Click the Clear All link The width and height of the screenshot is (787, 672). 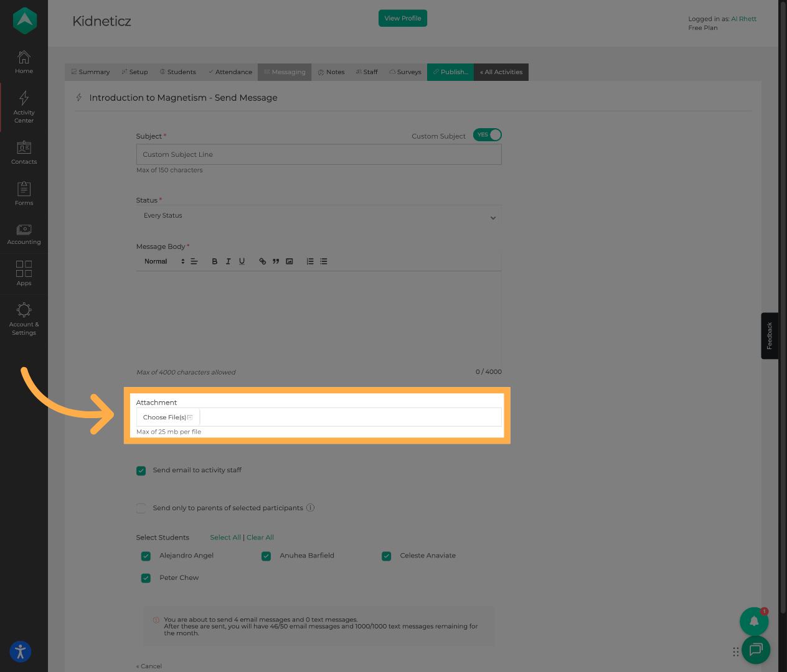click(x=260, y=538)
